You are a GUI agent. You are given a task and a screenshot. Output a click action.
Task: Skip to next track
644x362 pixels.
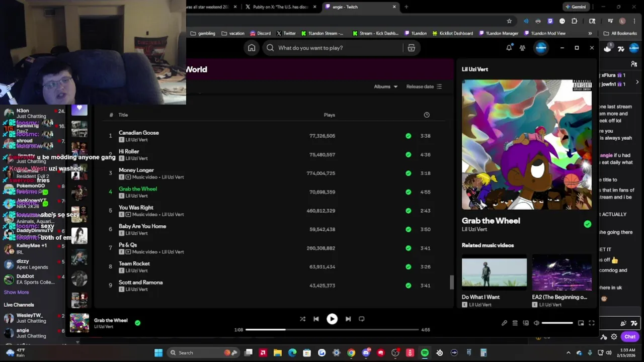click(348, 319)
